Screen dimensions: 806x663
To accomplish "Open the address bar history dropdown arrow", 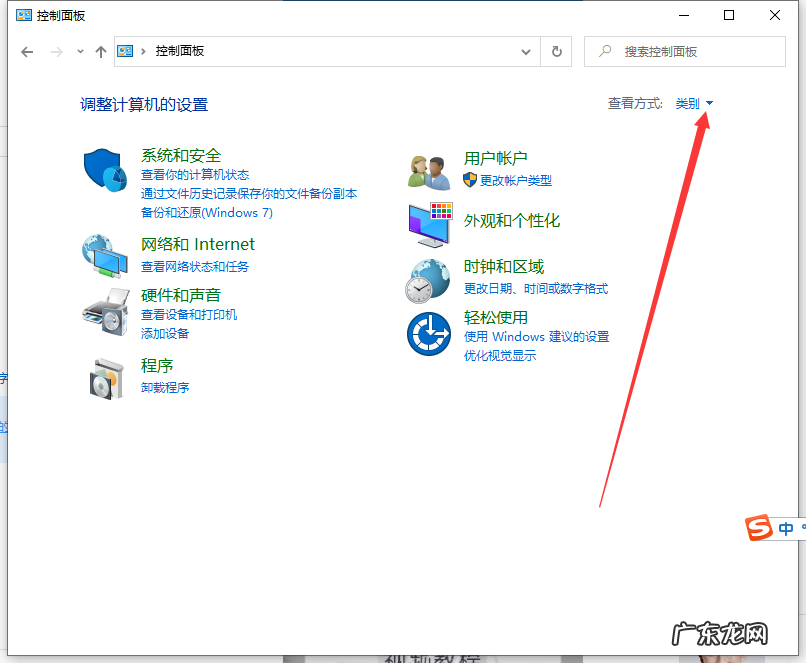I will [x=526, y=51].
